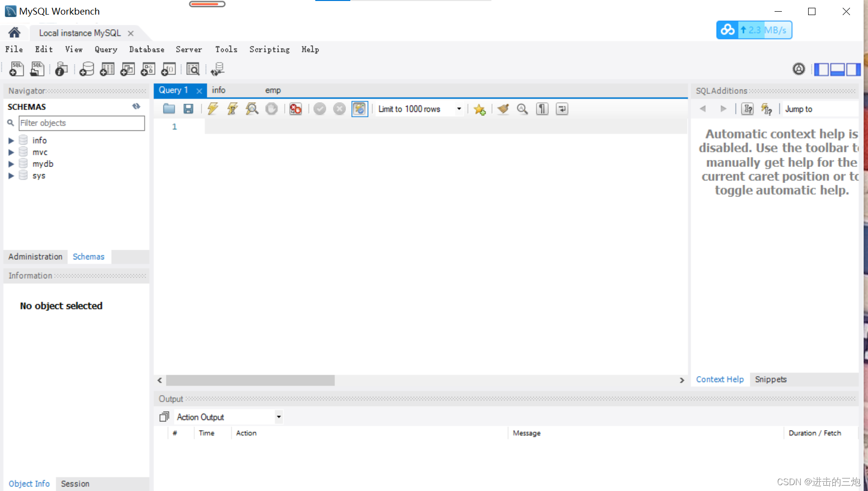This screenshot has height=491, width=868.
Task: Click the output copy icon
Action: [164, 417]
